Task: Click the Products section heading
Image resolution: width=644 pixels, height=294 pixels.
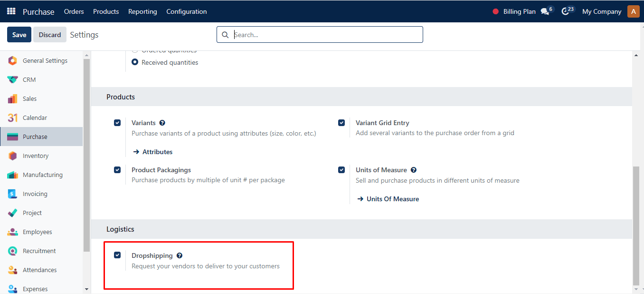Action: [x=121, y=97]
